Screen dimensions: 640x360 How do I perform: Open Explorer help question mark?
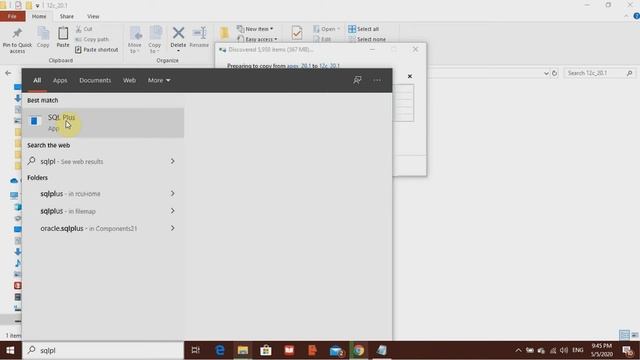(x=636, y=16)
